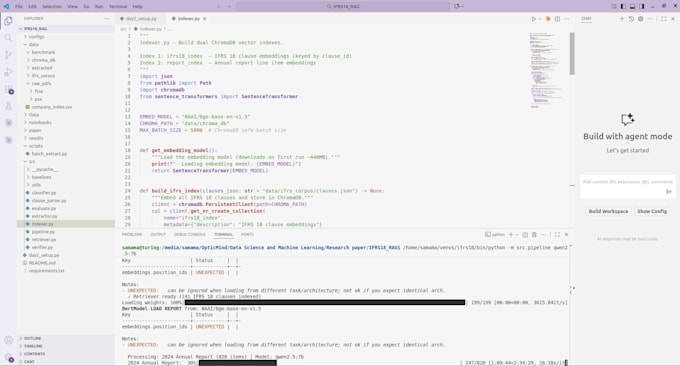
Task: Maximize the terminal panel size
Action: pos(557,235)
